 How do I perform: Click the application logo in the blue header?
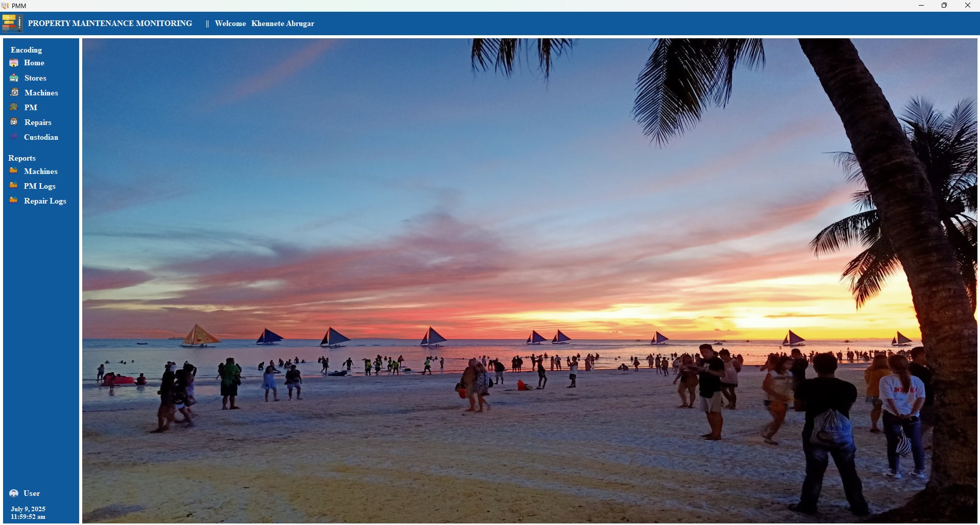pos(12,23)
